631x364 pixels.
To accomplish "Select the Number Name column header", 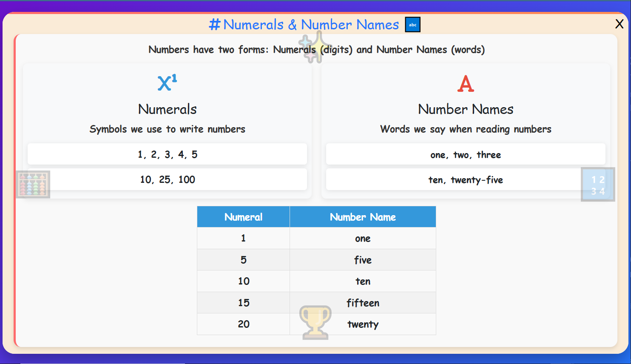I will 363,217.
